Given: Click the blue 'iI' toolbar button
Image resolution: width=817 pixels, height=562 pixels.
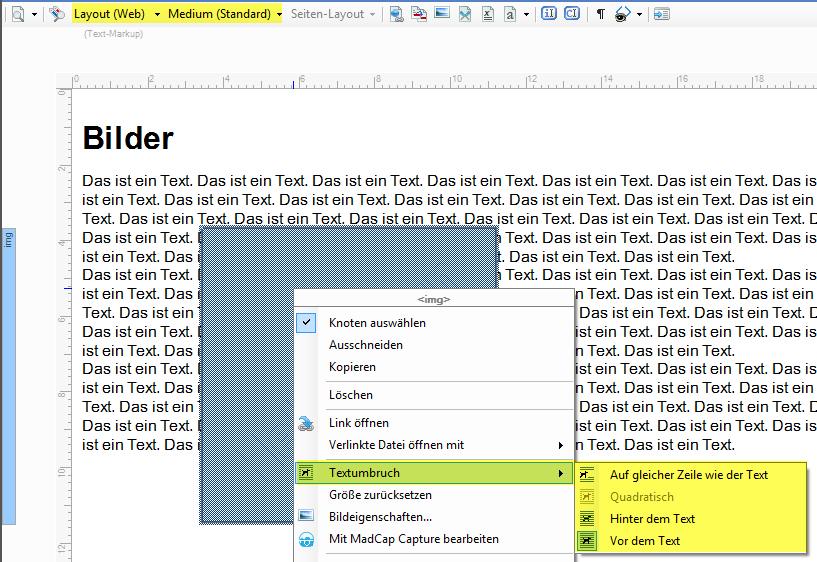Looking at the screenshot, I should 549,14.
